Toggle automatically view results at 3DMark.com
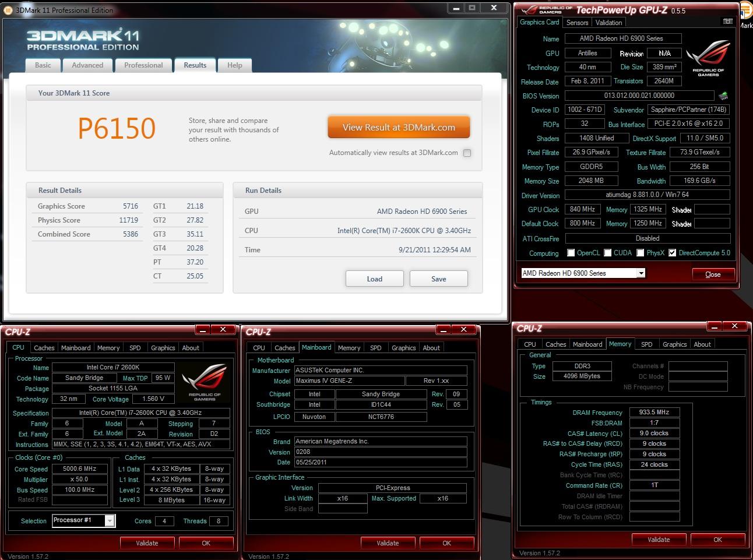Image resolution: width=753 pixels, height=560 pixels. click(467, 153)
